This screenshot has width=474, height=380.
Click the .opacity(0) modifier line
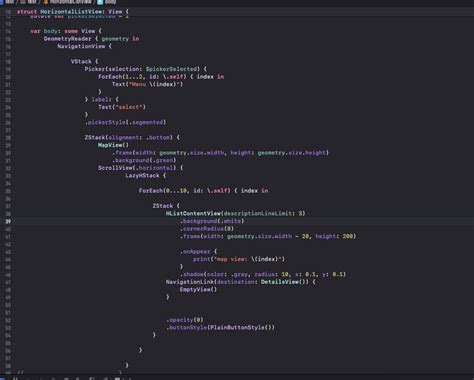point(185,320)
